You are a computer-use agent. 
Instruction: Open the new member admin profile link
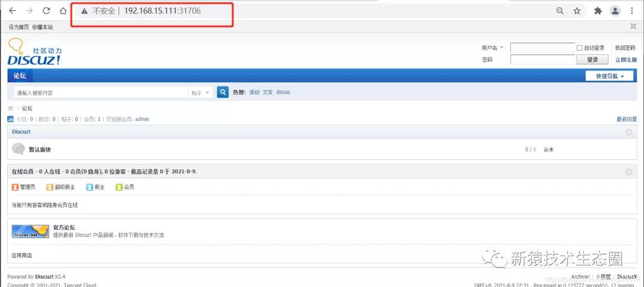click(x=142, y=119)
